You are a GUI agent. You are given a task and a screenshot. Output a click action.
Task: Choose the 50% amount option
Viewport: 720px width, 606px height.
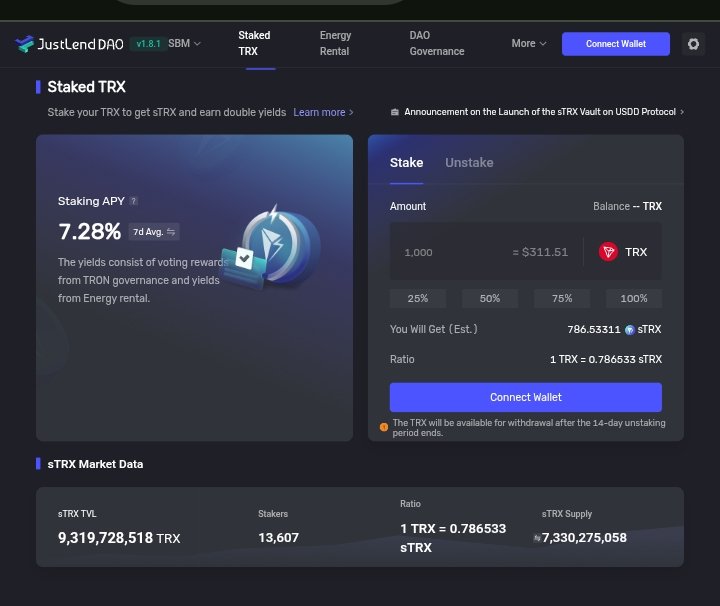[490, 298]
